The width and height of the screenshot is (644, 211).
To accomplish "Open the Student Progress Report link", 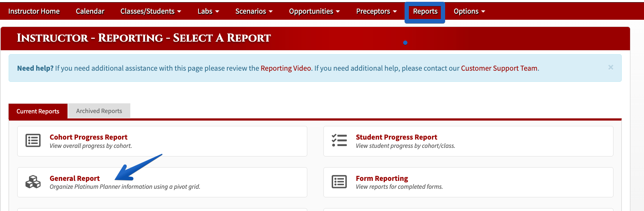I will tap(396, 137).
